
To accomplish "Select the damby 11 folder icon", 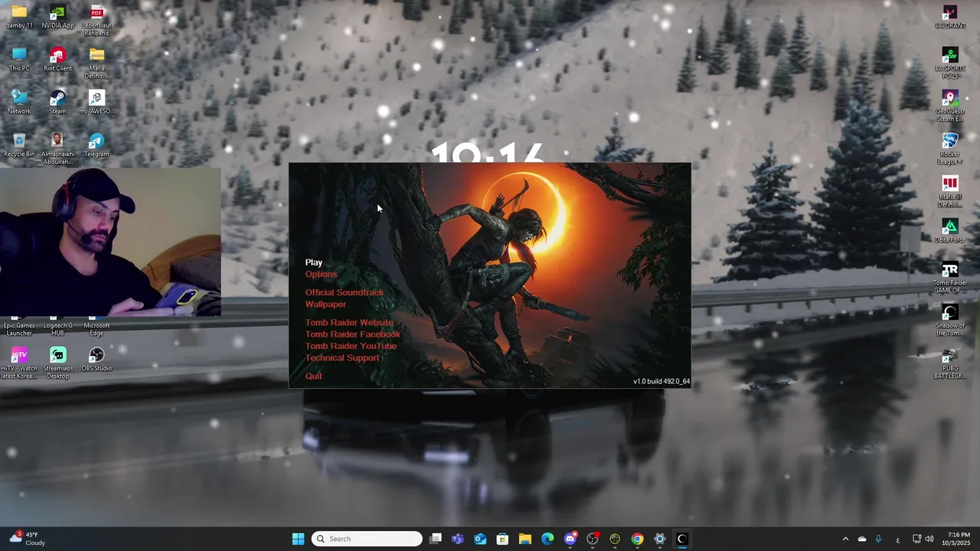I will 19,17.
